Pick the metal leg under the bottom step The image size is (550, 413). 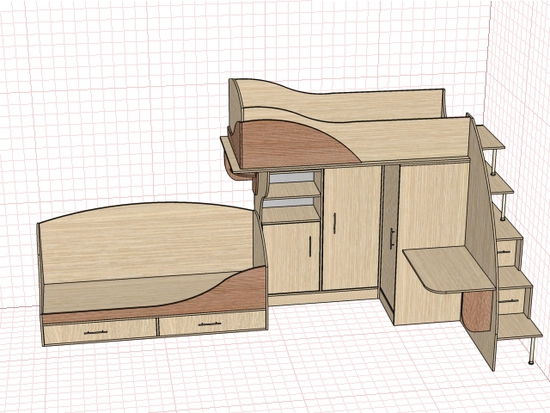coord(532,350)
